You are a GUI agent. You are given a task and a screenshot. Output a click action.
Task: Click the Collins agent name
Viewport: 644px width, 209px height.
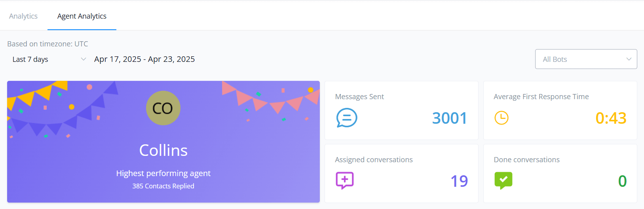[163, 150]
